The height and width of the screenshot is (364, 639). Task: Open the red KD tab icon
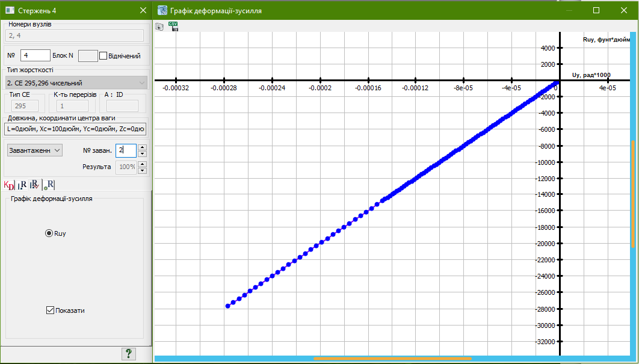click(x=9, y=185)
